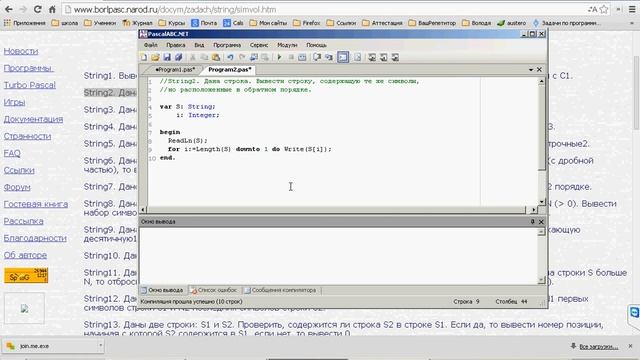This screenshot has width=640, height=360.
Task: Open the Новости link on webpage
Action: click(x=21, y=51)
